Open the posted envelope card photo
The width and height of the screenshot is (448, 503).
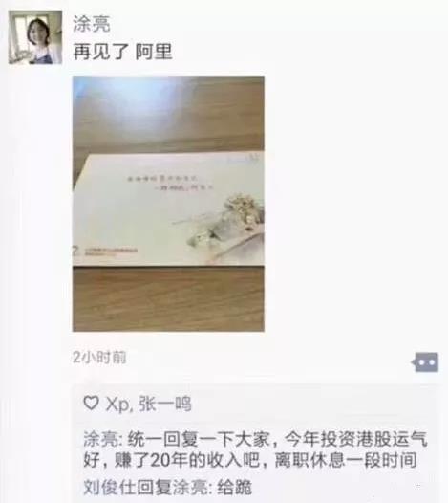168,204
